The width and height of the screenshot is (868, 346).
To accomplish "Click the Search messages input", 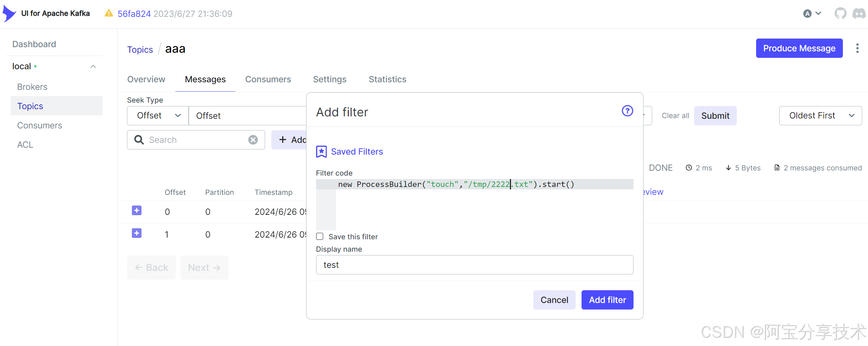I will pos(196,140).
